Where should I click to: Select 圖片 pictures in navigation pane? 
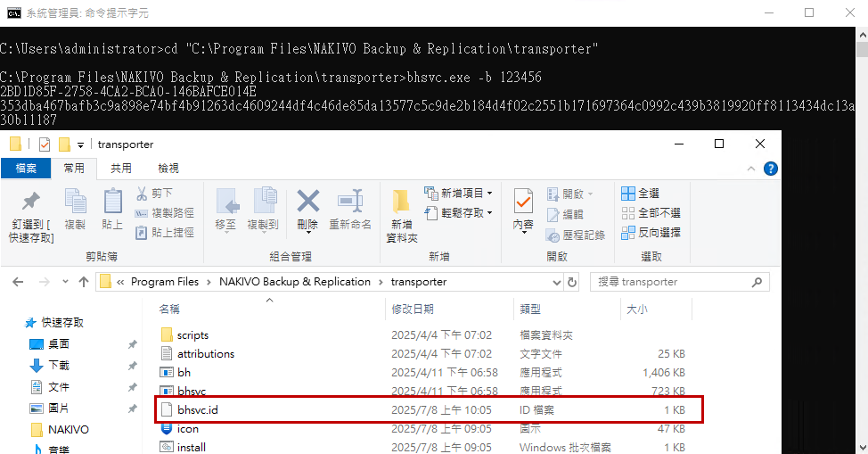(50, 409)
